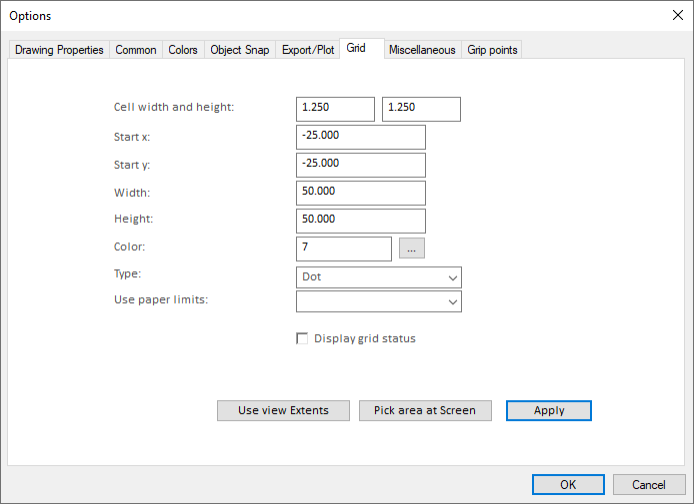Expand the Use paper limits dropdown

tap(379, 301)
